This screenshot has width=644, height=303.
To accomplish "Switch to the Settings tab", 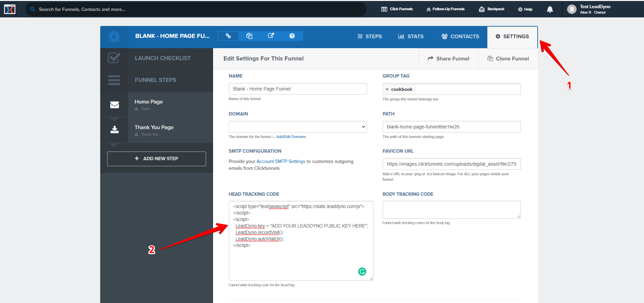I will (512, 37).
